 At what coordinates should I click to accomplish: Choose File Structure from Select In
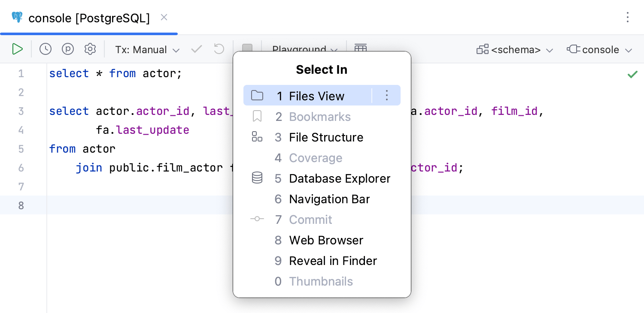(326, 137)
